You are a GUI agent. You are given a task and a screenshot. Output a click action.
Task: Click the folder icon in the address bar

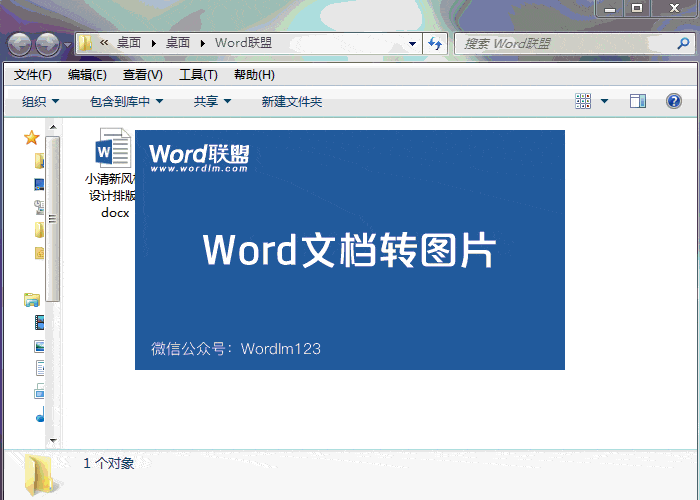[85, 43]
